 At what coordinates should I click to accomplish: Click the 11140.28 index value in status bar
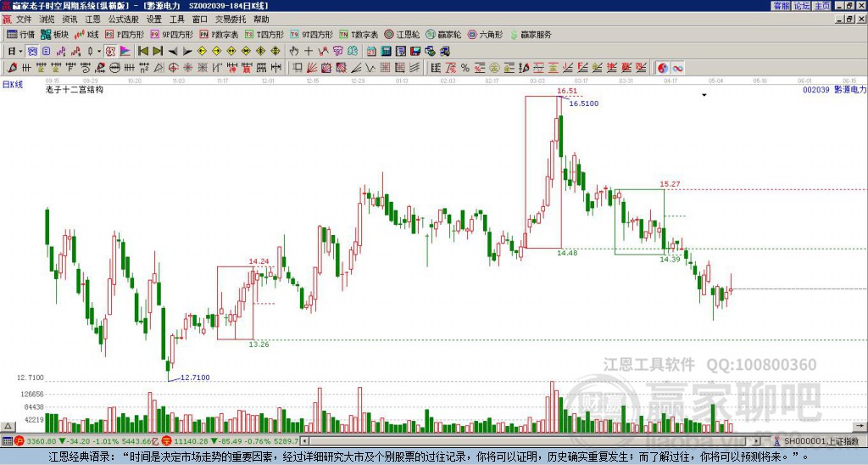point(189,441)
